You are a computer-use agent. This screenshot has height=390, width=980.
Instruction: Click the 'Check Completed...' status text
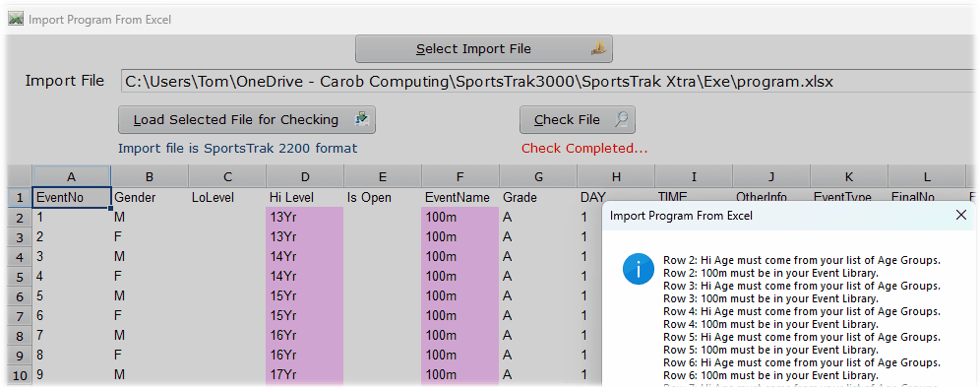[x=584, y=149]
